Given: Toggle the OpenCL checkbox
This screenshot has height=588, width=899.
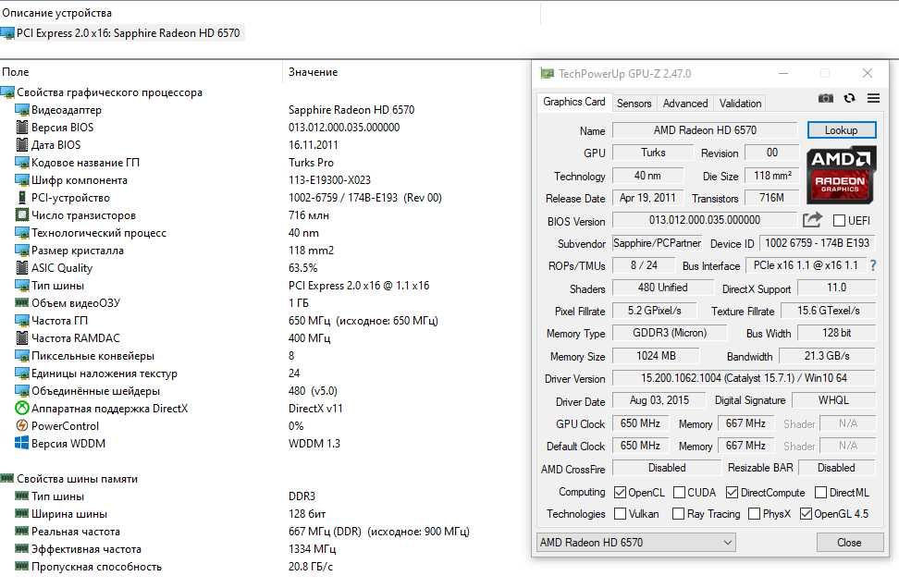Looking at the screenshot, I should (620, 492).
